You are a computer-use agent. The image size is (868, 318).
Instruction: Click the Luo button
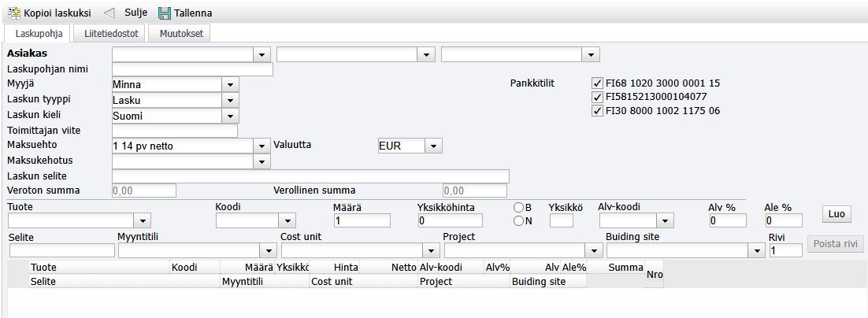(836, 214)
